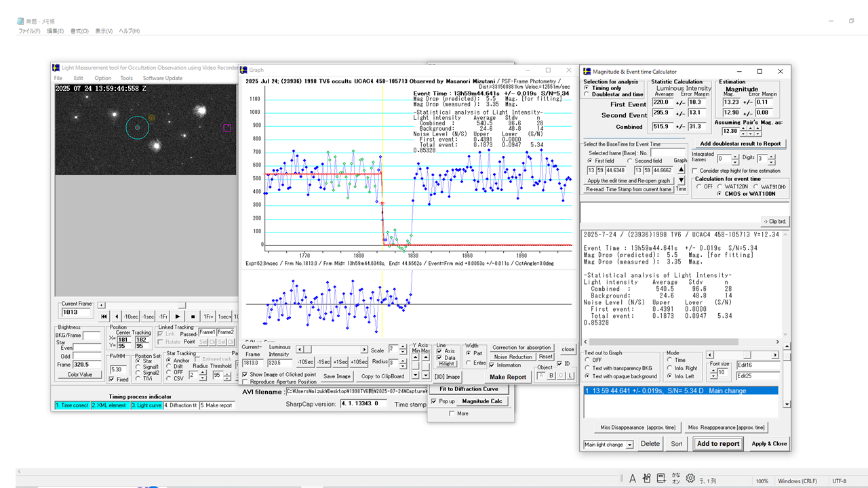Select Doublestar and time analysis option
The image size is (868, 488).
point(587,94)
